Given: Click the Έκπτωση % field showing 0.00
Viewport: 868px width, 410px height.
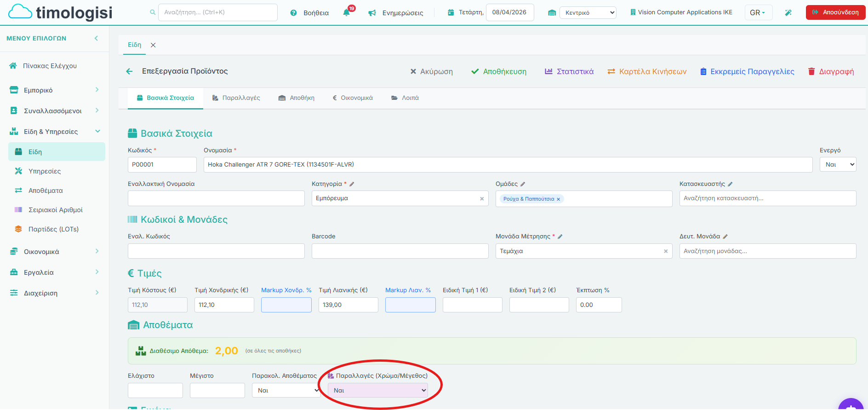Looking at the screenshot, I should [599, 305].
